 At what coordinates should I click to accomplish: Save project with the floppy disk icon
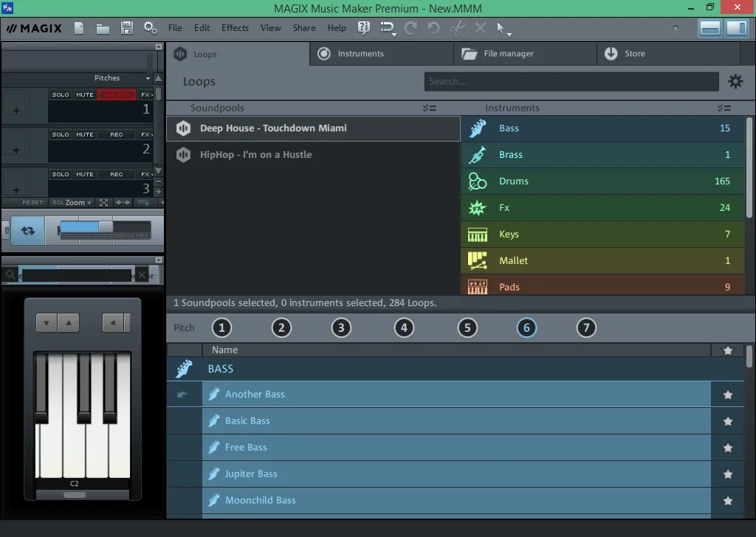(127, 28)
